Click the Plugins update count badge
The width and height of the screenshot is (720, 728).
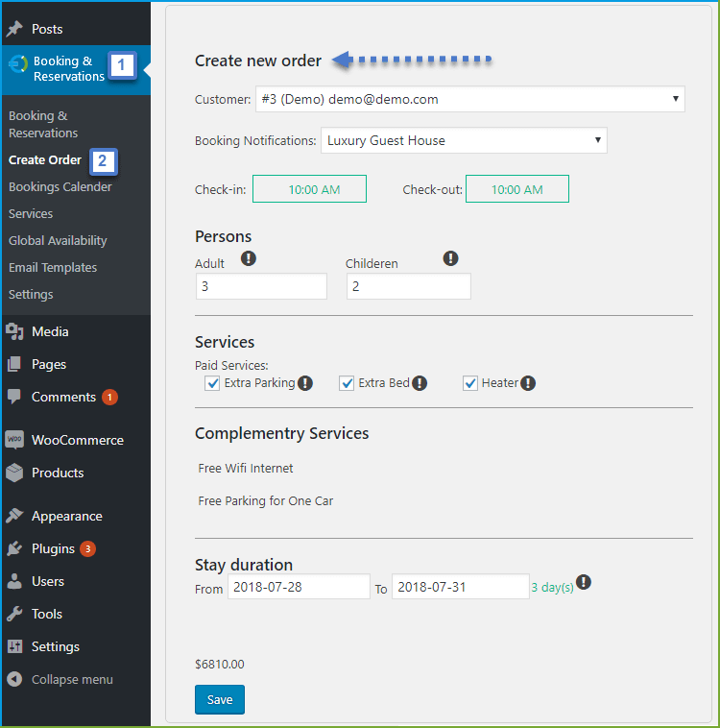[87, 548]
